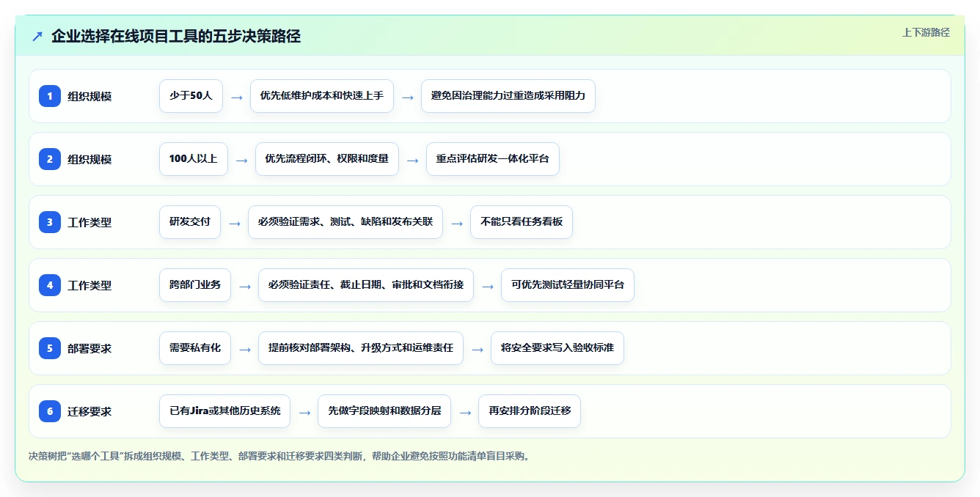The height and width of the screenshot is (497, 980).
Task: Select the heading 企业选择在线项目工具的五步决策路径
Action: tap(176, 37)
